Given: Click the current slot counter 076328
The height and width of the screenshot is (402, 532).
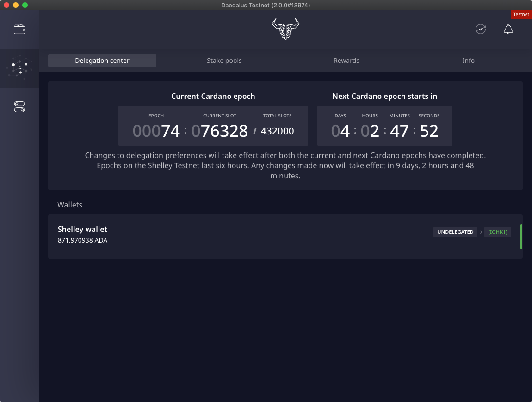Looking at the screenshot, I should [219, 130].
